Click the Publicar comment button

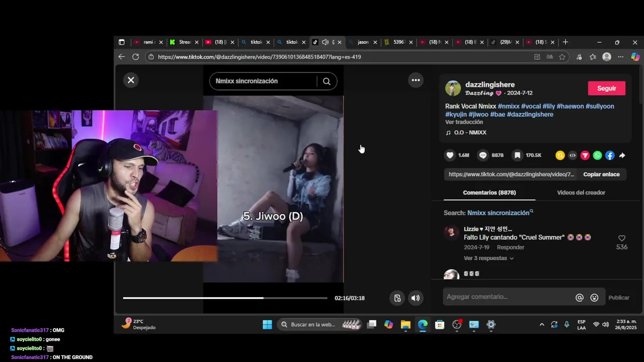[x=619, y=298]
